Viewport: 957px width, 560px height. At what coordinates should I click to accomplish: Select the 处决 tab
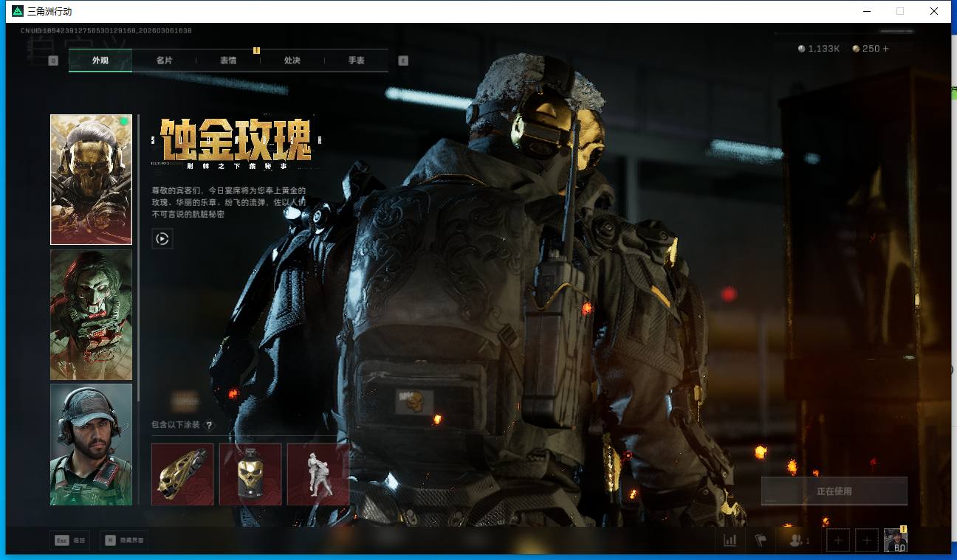pos(292,61)
